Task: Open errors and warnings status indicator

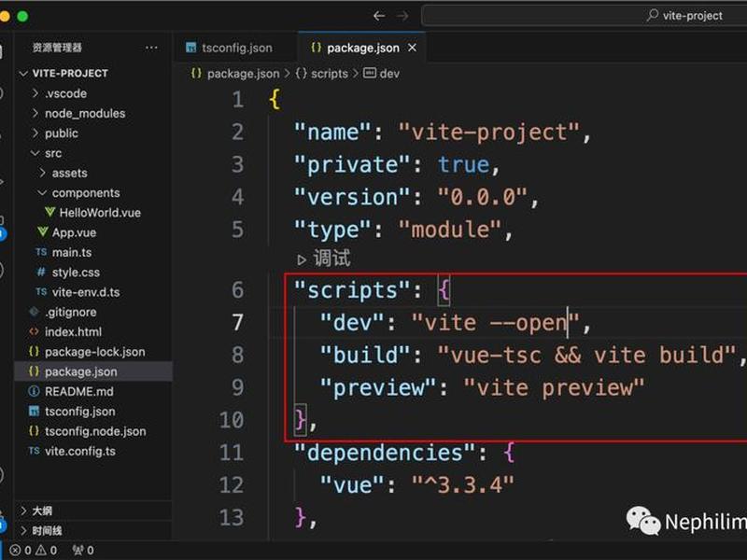Action: [34, 551]
